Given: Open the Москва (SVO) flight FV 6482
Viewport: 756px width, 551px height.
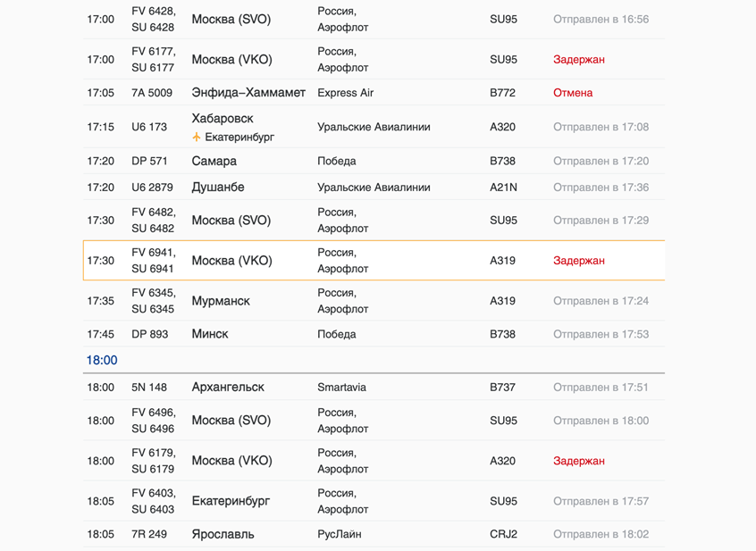Looking at the screenshot, I should (374, 220).
